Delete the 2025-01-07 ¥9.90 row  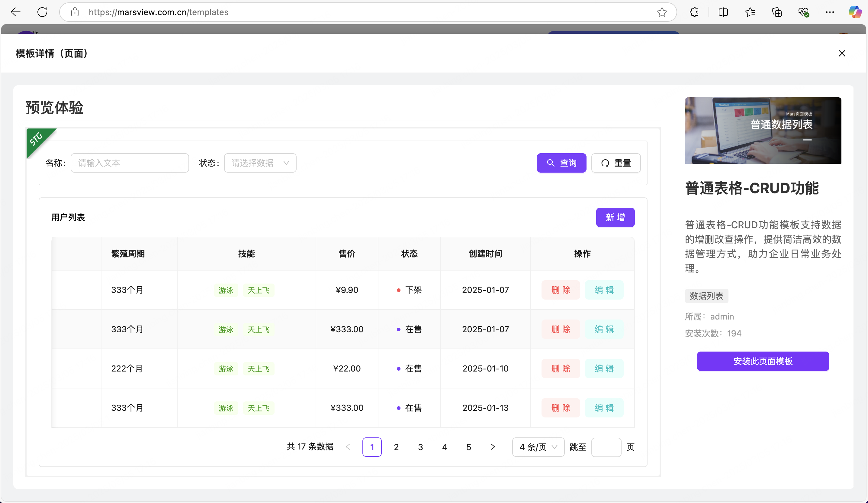561,290
